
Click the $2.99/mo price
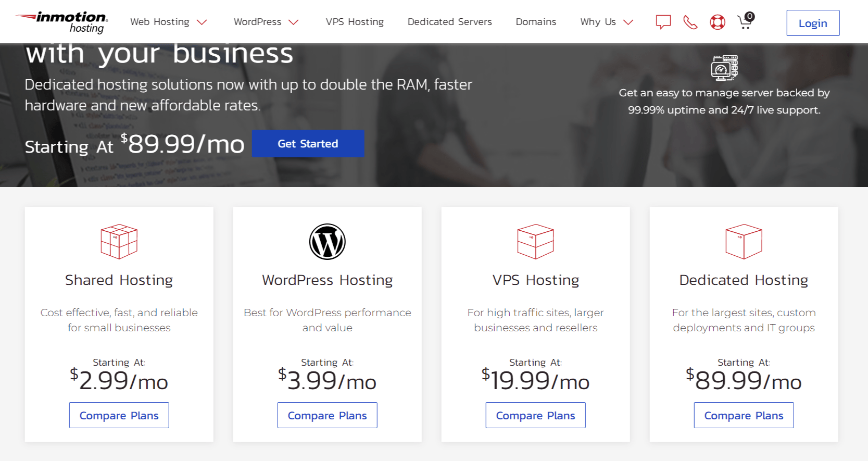coord(119,380)
